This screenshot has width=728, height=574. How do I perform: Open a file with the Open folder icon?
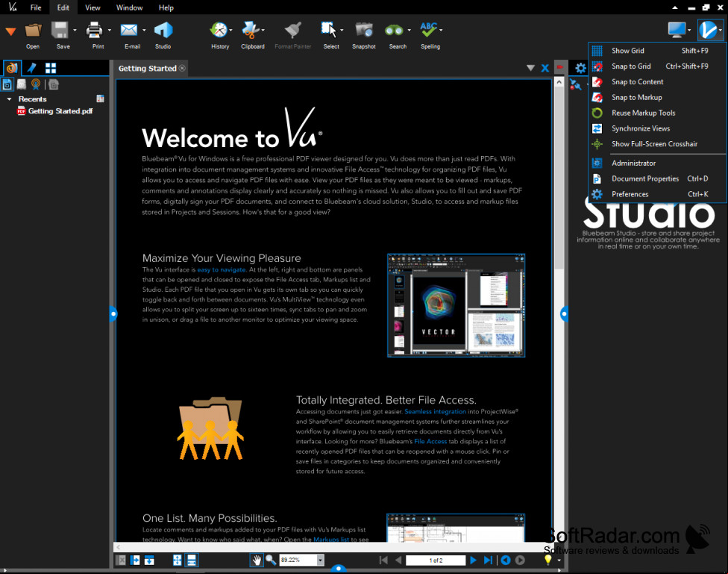[x=33, y=30]
